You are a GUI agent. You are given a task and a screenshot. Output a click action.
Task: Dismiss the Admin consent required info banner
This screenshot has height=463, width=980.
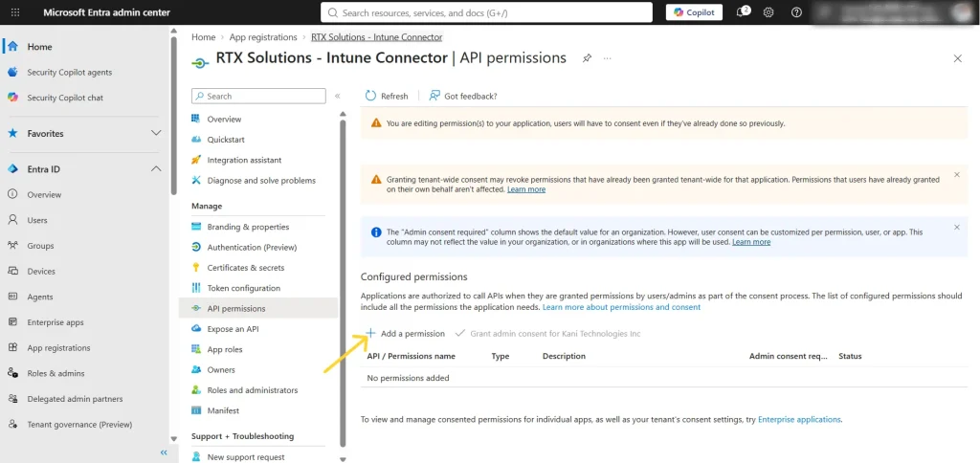point(957,228)
